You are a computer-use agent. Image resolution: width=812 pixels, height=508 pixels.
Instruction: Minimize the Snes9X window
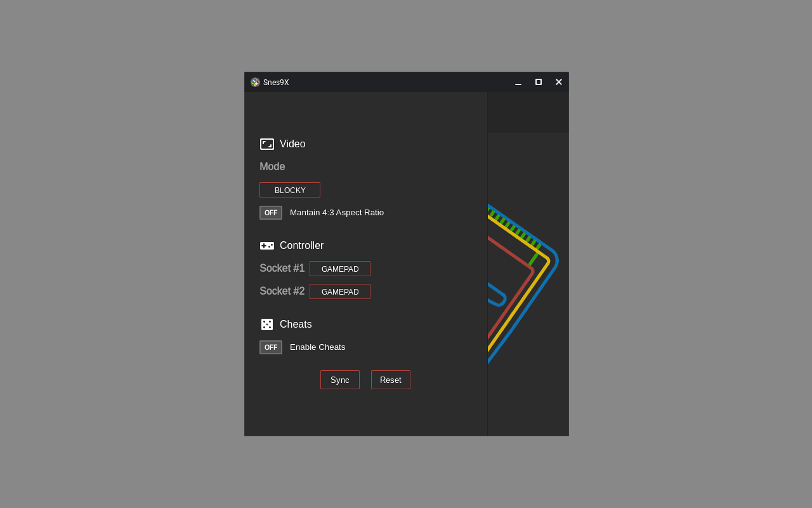[x=518, y=83]
